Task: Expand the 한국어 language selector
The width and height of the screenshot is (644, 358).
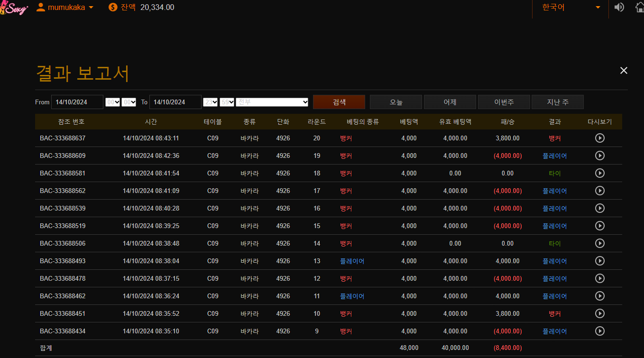Action: coord(571,8)
